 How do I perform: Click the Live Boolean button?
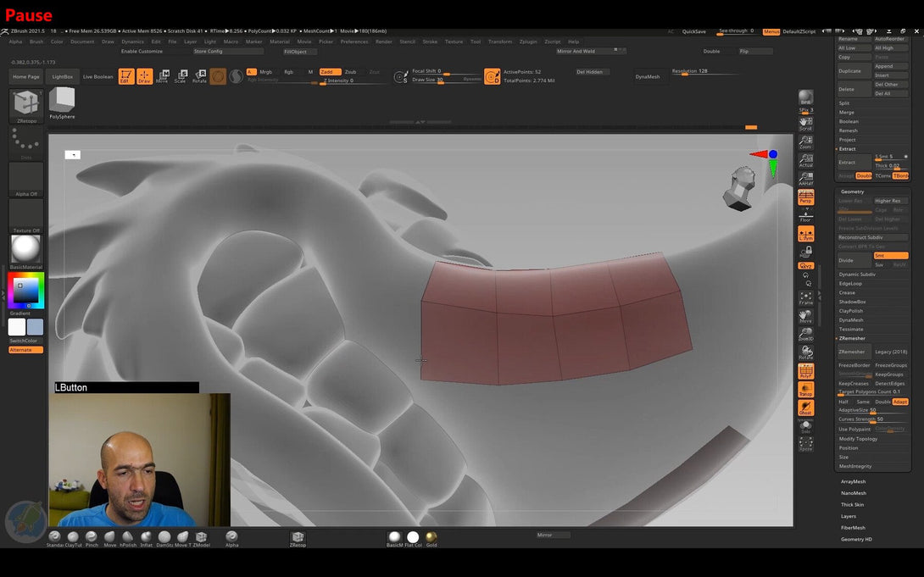click(x=97, y=76)
